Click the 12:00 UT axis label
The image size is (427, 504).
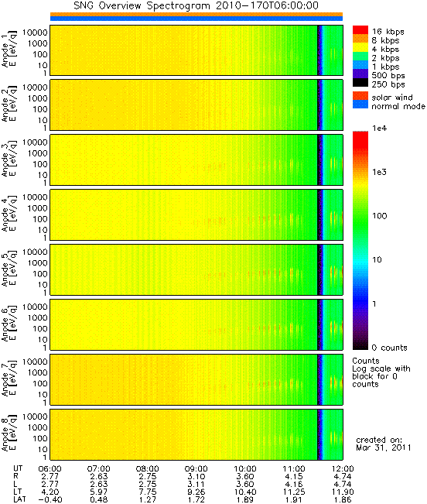(x=343, y=469)
